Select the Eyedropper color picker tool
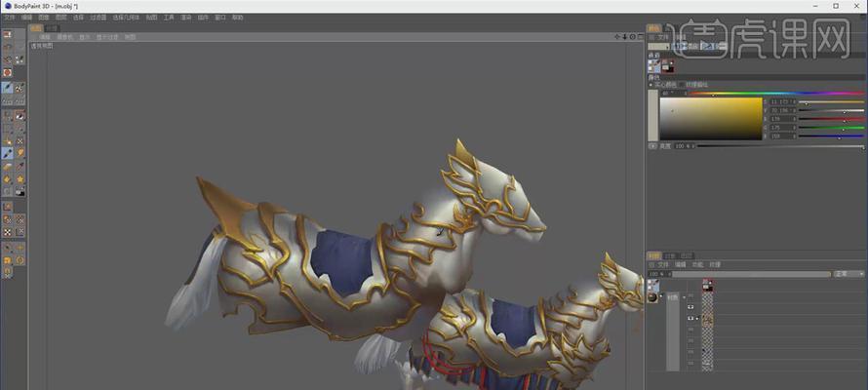 pyautogui.click(x=20, y=167)
